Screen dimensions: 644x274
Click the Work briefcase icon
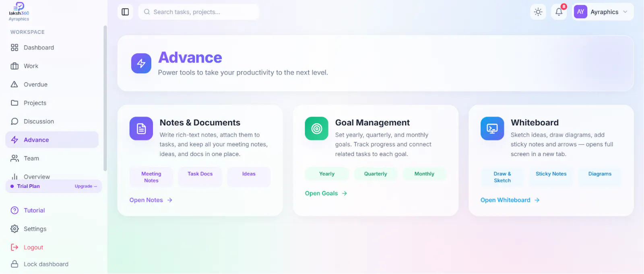pos(14,66)
